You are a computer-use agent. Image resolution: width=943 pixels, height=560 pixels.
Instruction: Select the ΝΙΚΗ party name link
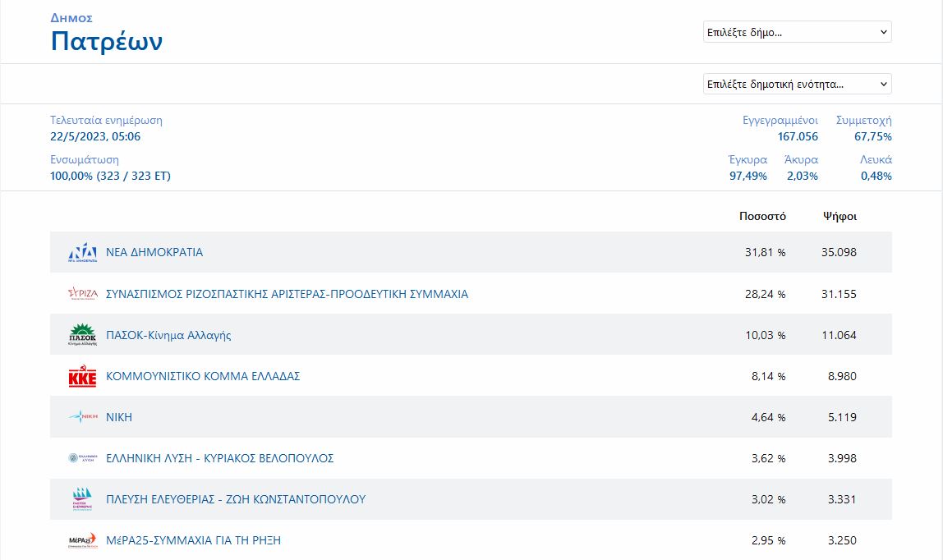(x=119, y=417)
